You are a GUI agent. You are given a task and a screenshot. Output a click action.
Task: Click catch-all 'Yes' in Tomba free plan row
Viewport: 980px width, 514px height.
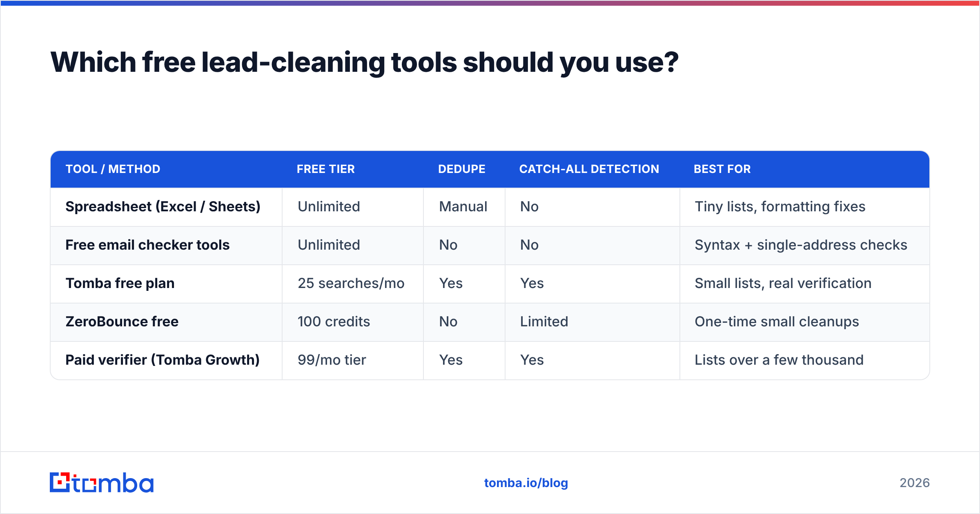coord(532,283)
